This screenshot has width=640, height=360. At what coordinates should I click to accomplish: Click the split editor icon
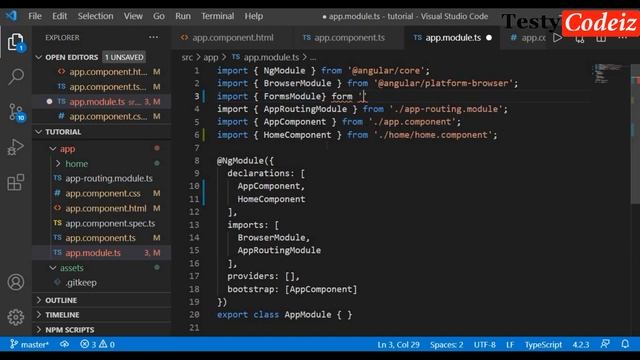601,38
